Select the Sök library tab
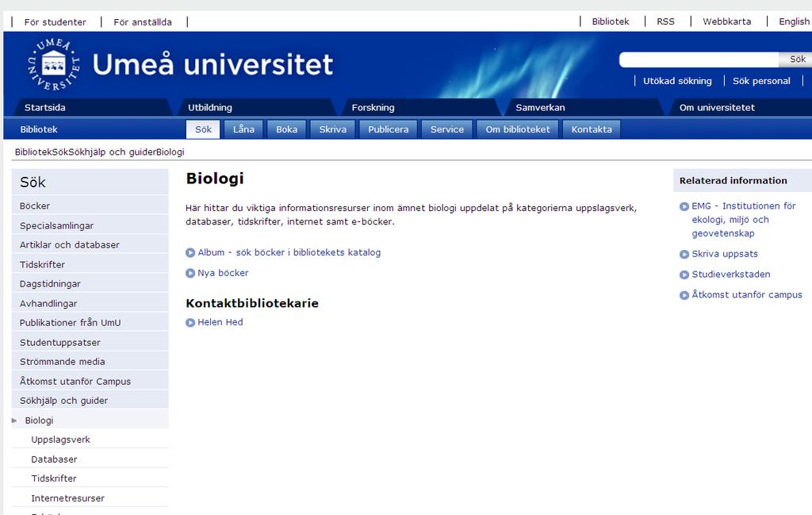The height and width of the screenshot is (515, 812). tap(203, 129)
